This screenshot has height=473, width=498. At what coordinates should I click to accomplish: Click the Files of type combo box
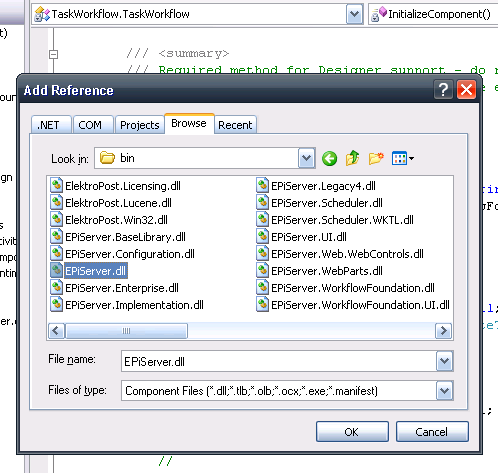[x=287, y=390]
